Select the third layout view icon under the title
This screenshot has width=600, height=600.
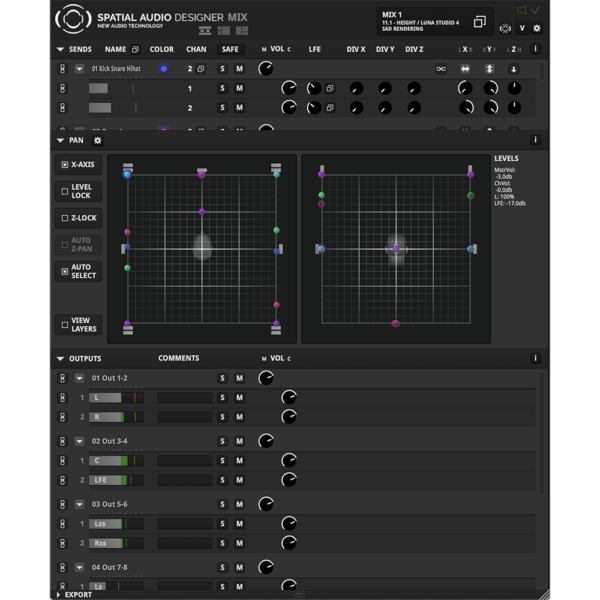242,31
